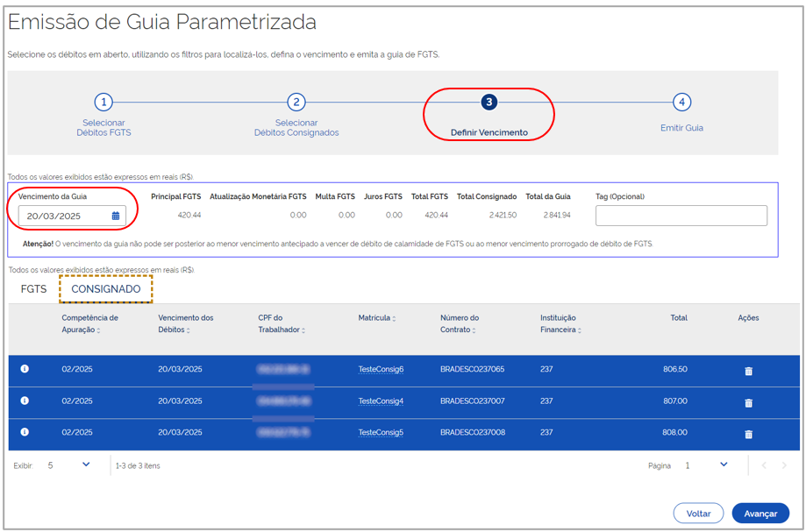Screen dimensions: 806x532
Task: Open the TesteConsig6 matrícula link
Action: [381, 370]
